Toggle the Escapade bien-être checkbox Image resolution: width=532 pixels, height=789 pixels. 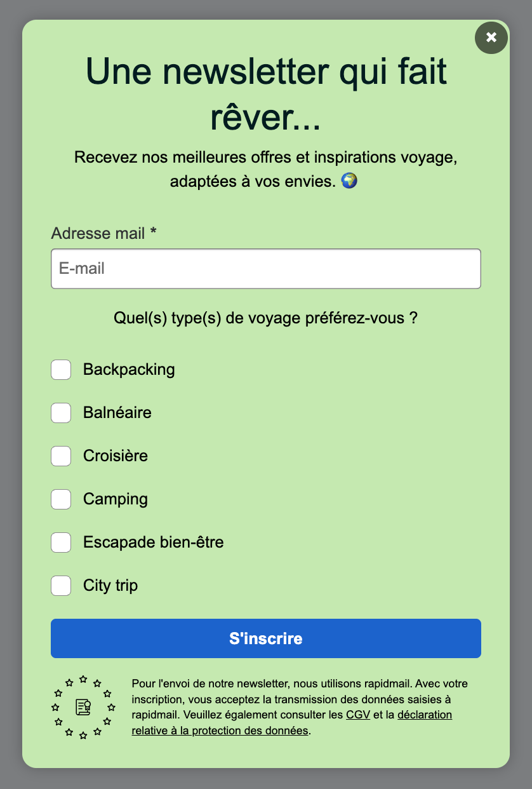[x=61, y=543]
